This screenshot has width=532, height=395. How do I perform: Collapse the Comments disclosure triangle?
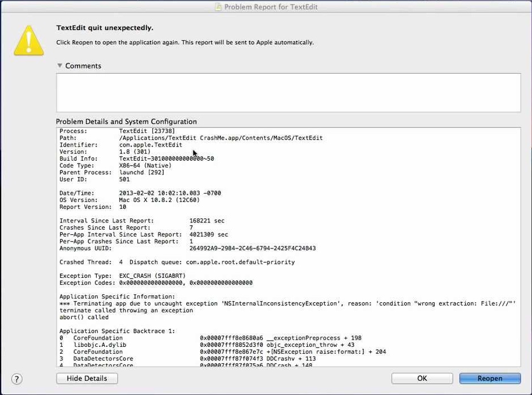click(60, 66)
